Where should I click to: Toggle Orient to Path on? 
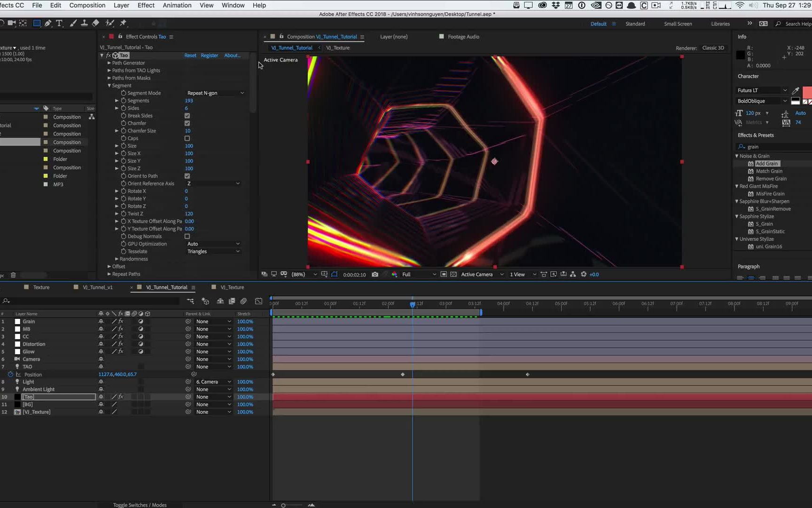coord(187,176)
